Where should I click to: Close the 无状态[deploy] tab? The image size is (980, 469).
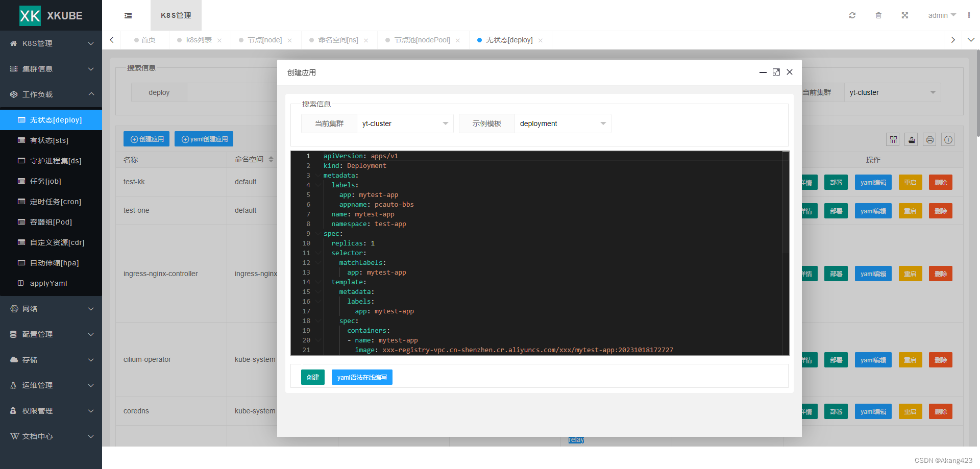(541, 40)
